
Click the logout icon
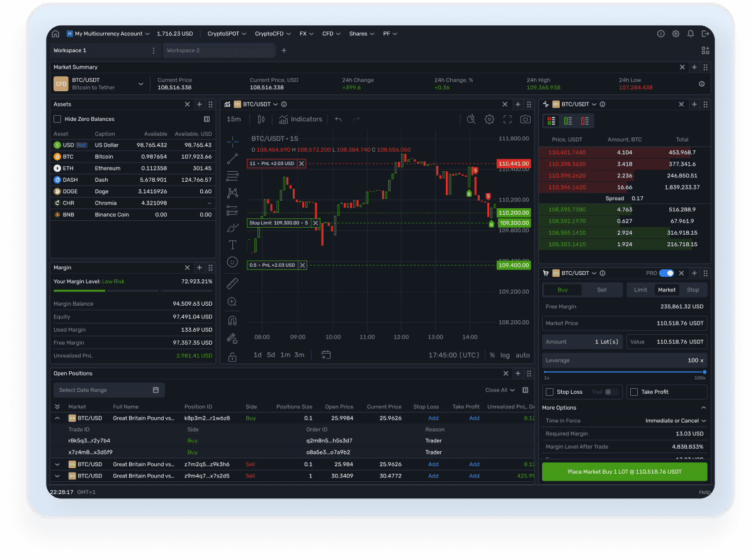705,33
